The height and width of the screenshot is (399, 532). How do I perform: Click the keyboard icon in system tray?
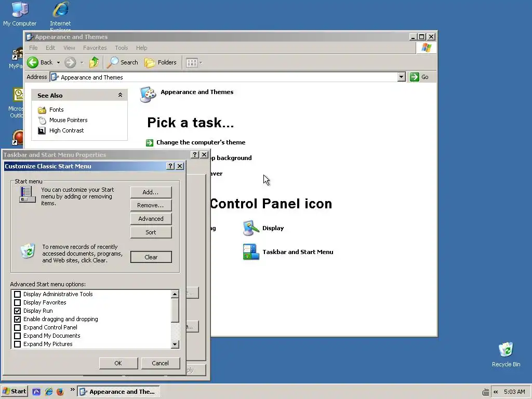pos(486,392)
